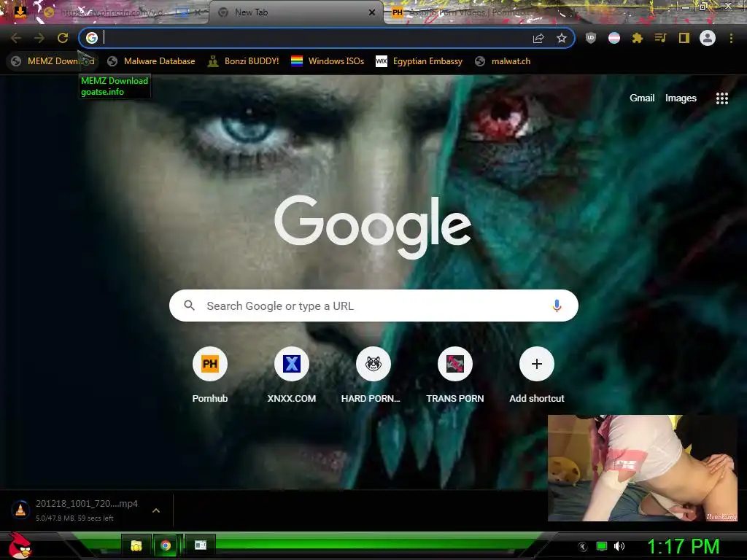Expand the download item options chevron

[x=156, y=510]
